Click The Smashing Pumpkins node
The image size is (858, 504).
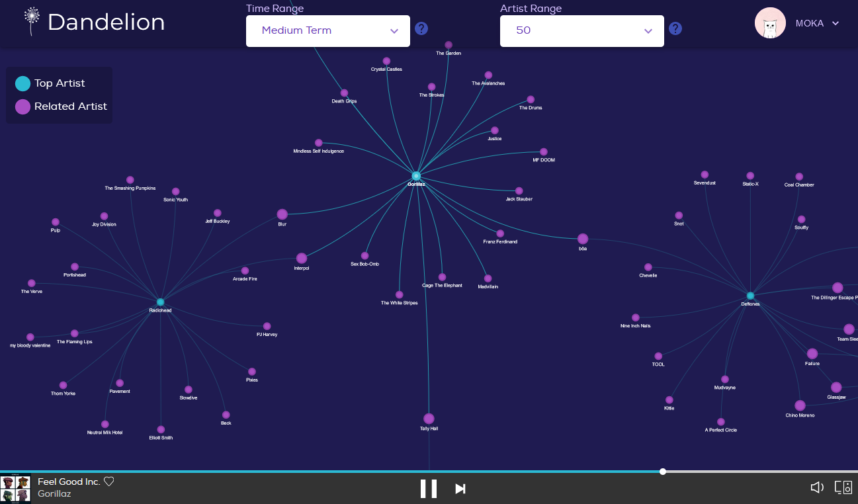click(x=130, y=180)
